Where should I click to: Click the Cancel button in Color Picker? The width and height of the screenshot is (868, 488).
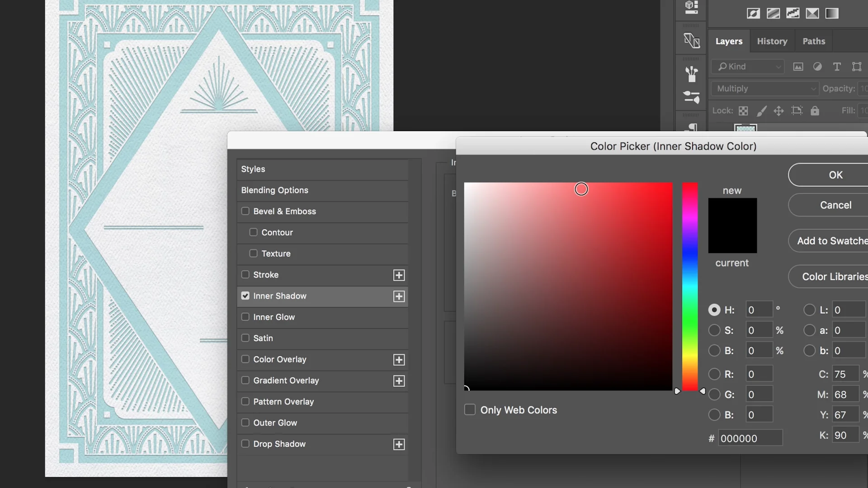835,205
